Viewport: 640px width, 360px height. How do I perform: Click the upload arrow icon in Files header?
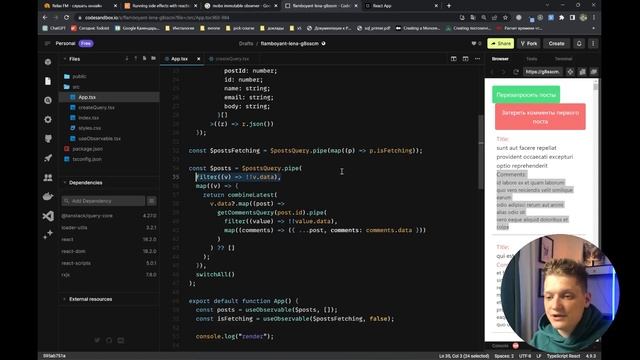[x=136, y=59]
